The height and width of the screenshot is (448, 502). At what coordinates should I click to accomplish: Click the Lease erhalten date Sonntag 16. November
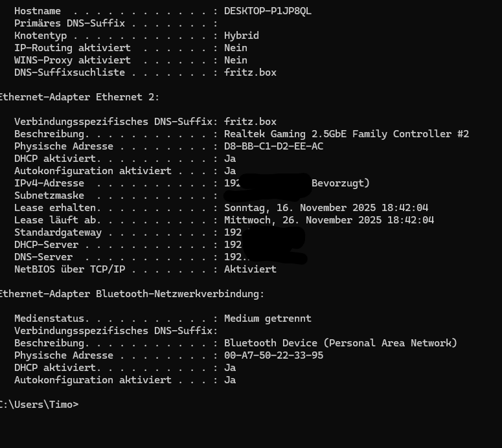[326, 208]
